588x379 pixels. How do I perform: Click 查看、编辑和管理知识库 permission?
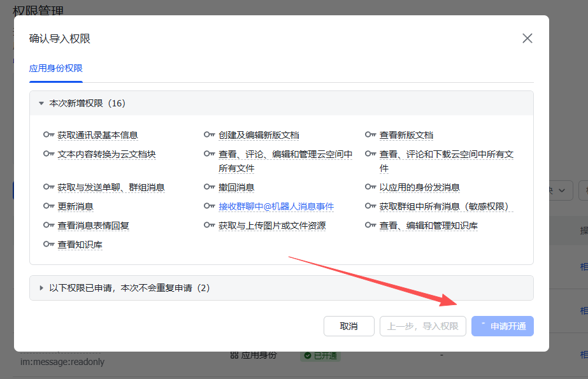point(429,225)
